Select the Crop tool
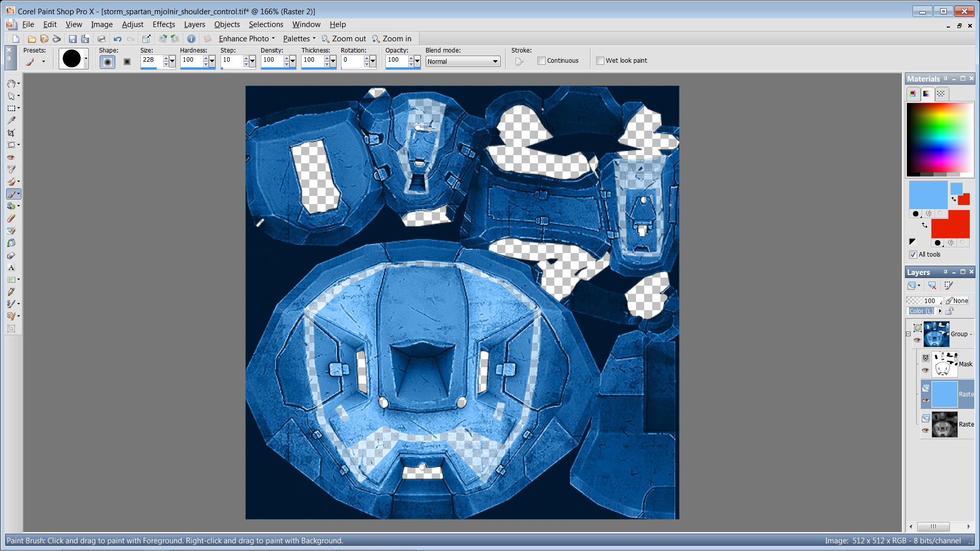980x551 pixels. [x=11, y=133]
